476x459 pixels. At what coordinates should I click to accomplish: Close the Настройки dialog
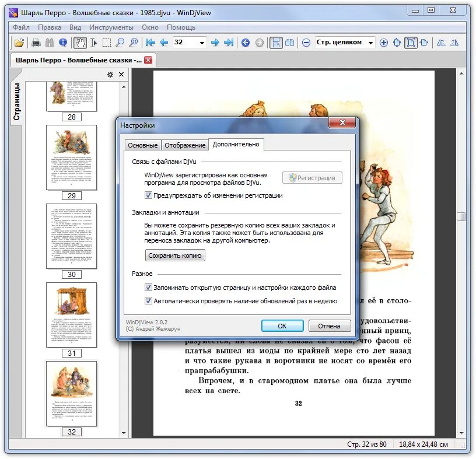pos(342,122)
